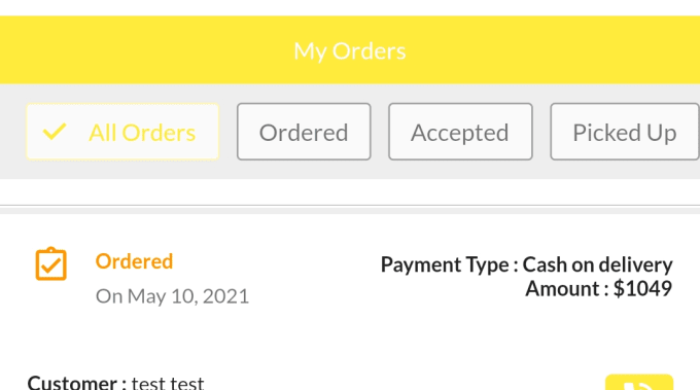Tap the Ordered chip label text
This screenshot has width=700, height=390.
pyautogui.click(x=304, y=133)
